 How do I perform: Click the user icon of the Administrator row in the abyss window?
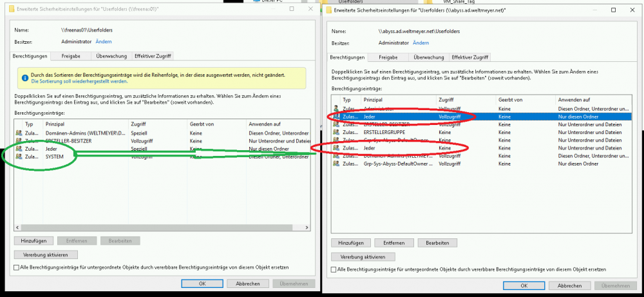pyautogui.click(x=336, y=109)
